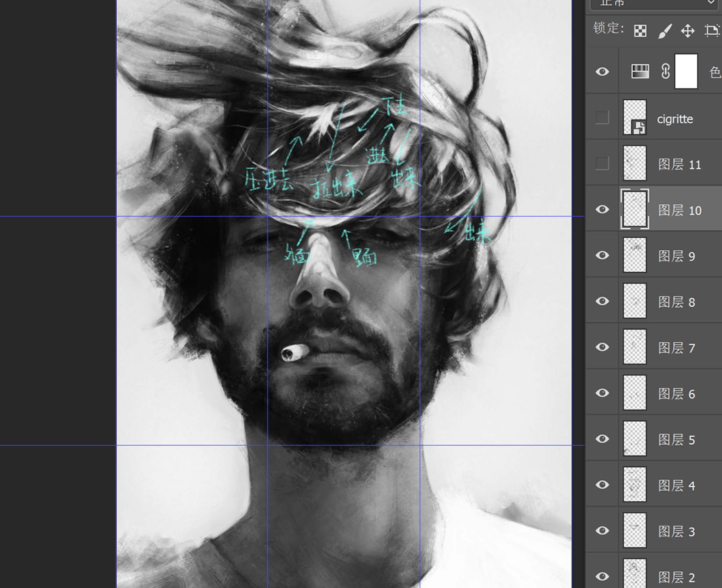Select the 图层 9 layer
722x588 pixels.
pyautogui.click(x=676, y=256)
